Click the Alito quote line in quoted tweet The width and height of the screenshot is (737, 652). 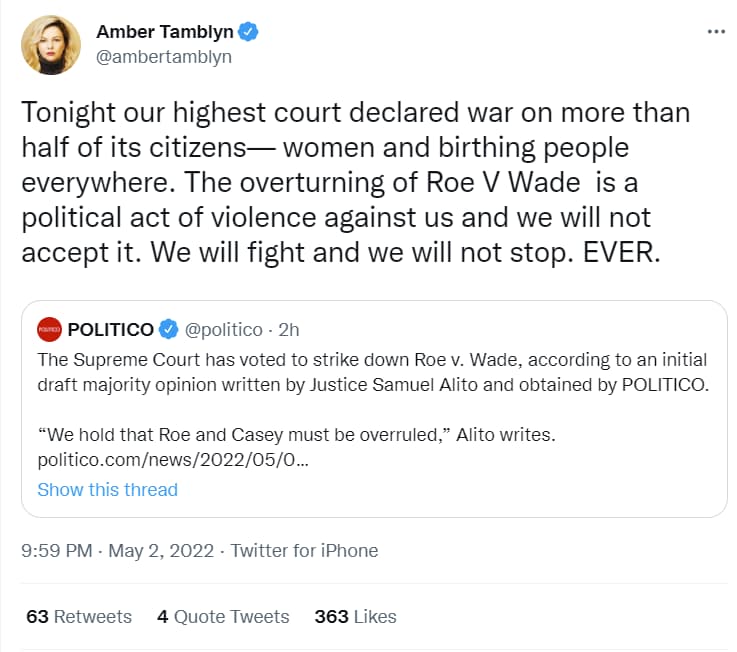(297, 434)
